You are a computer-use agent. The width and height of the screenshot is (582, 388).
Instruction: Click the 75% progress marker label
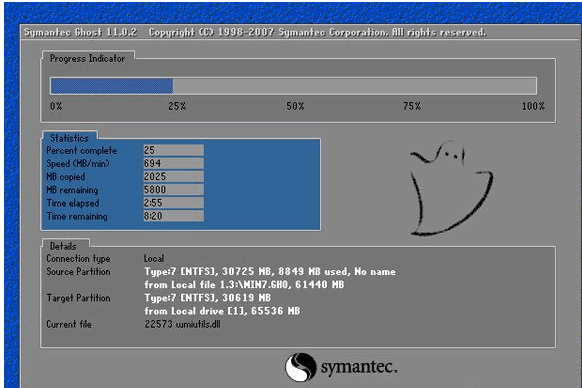point(412,106)
